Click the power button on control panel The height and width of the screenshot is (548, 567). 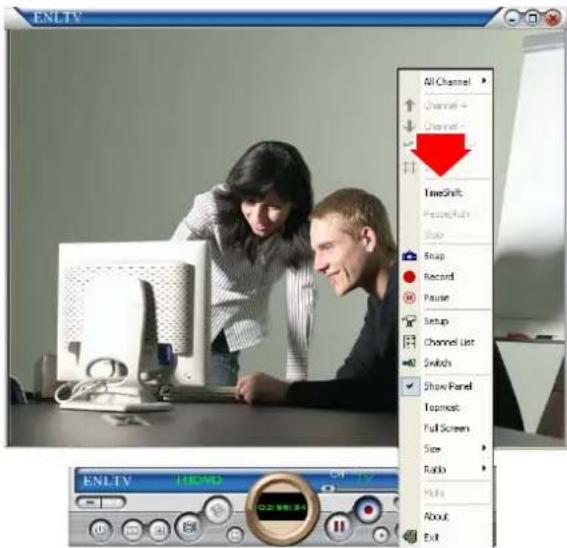(x=100, y=530)
